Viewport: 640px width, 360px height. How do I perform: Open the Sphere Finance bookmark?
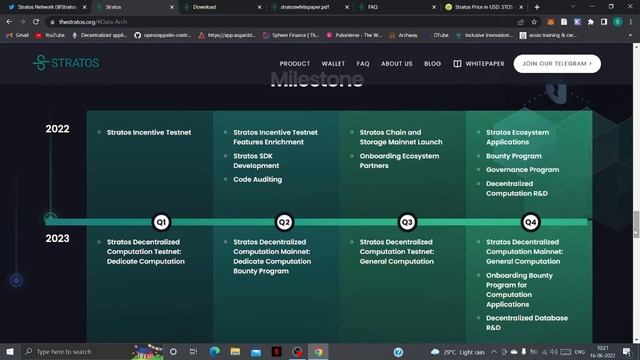point(291,36)
